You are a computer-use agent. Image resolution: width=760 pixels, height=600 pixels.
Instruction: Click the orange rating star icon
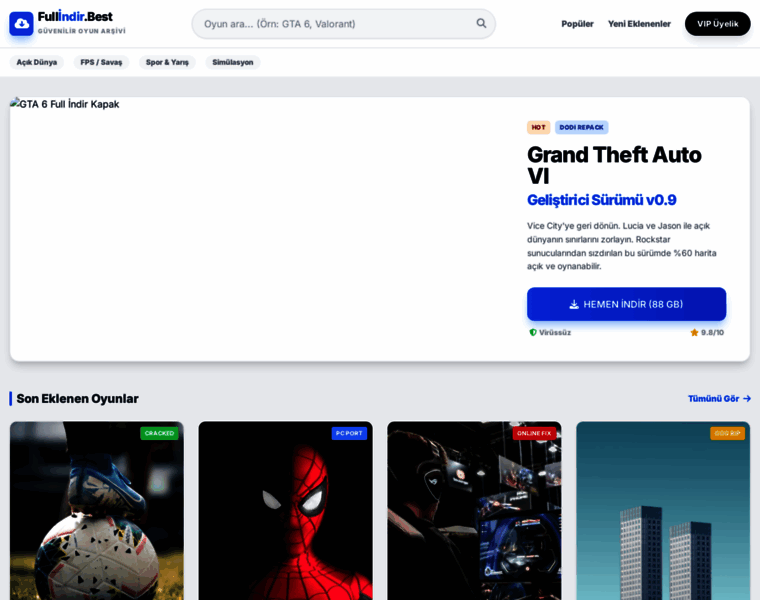pyautogui.click(x=694, y=332)
